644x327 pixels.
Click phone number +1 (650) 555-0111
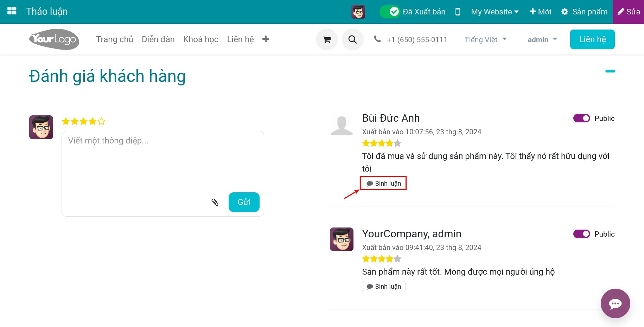point(417,40)
